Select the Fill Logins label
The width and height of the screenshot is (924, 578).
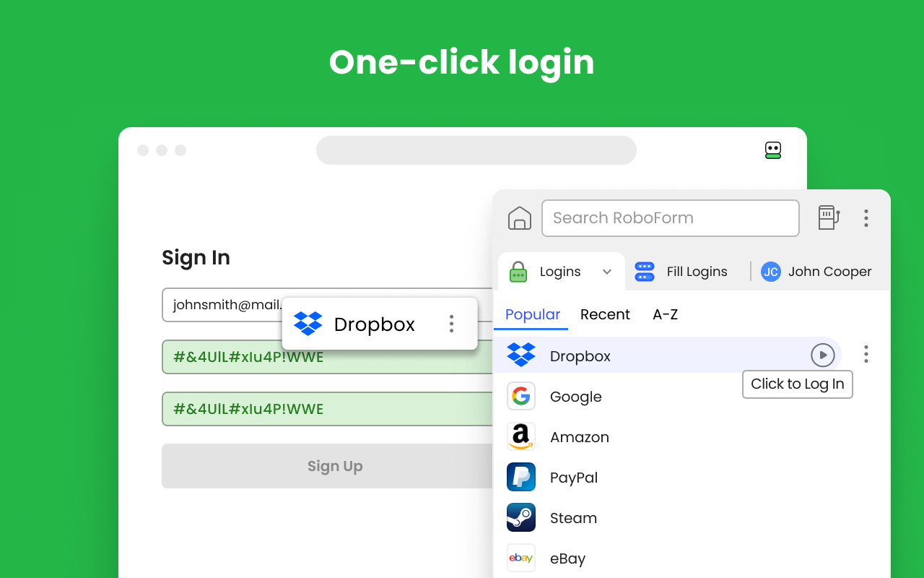pyautogui.click(x=697, y=272)
